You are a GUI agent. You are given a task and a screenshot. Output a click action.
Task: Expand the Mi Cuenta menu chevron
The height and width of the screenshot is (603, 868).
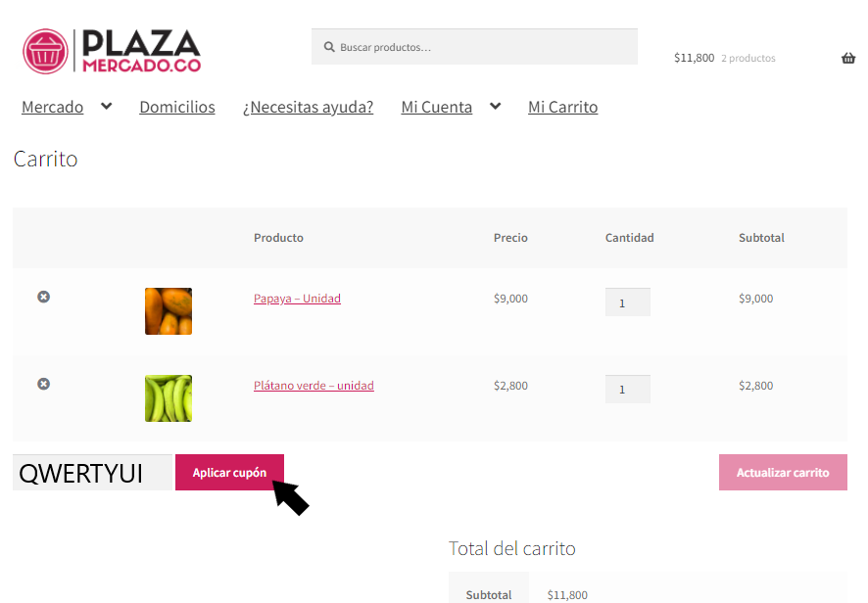496,107
